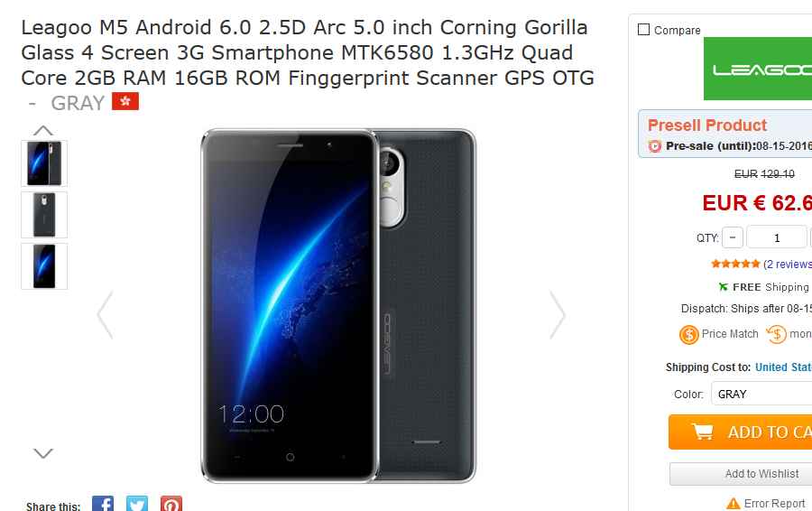Image resolution: width=812 pixels, height=511 pixels.
Task: Share on Facebook icon
Action: pyautogui.click(x=103, y=504)
